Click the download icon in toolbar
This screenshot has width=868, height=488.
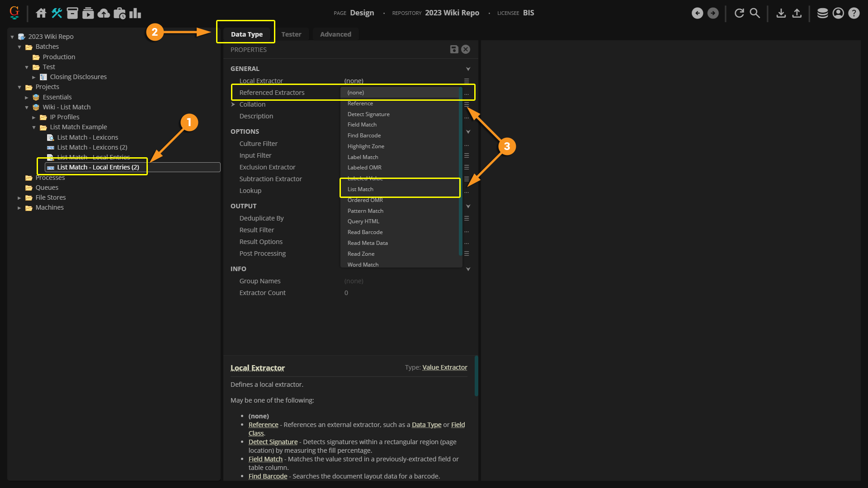[781, 13]
